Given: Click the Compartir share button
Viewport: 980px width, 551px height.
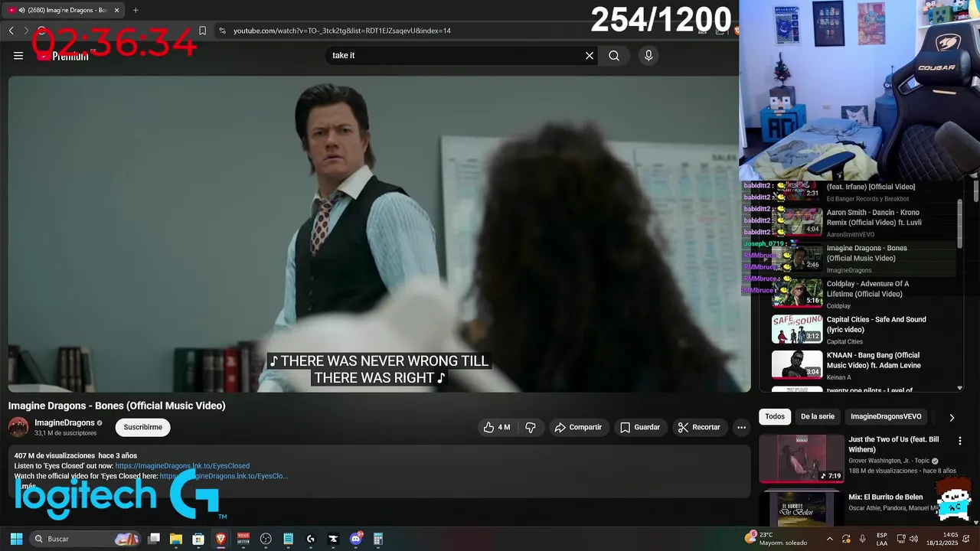Looking at the screenshot, I should pyautogui.click(x=578, y=427).
